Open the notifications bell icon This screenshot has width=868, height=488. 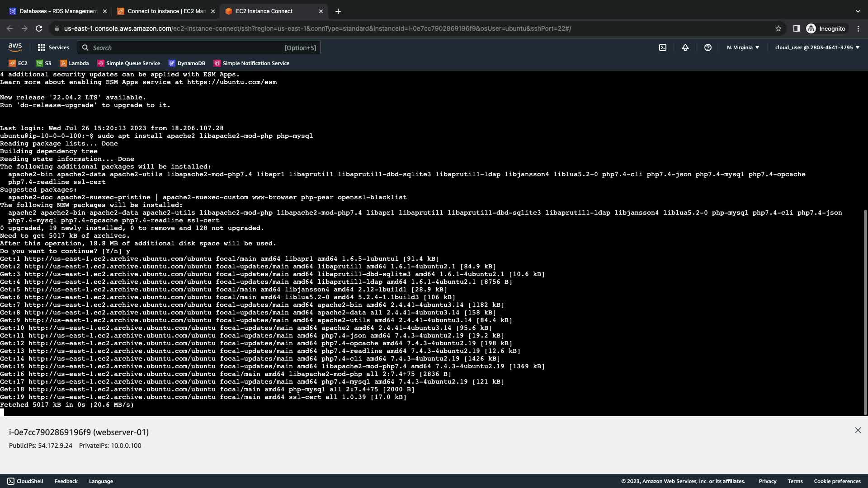685,47
